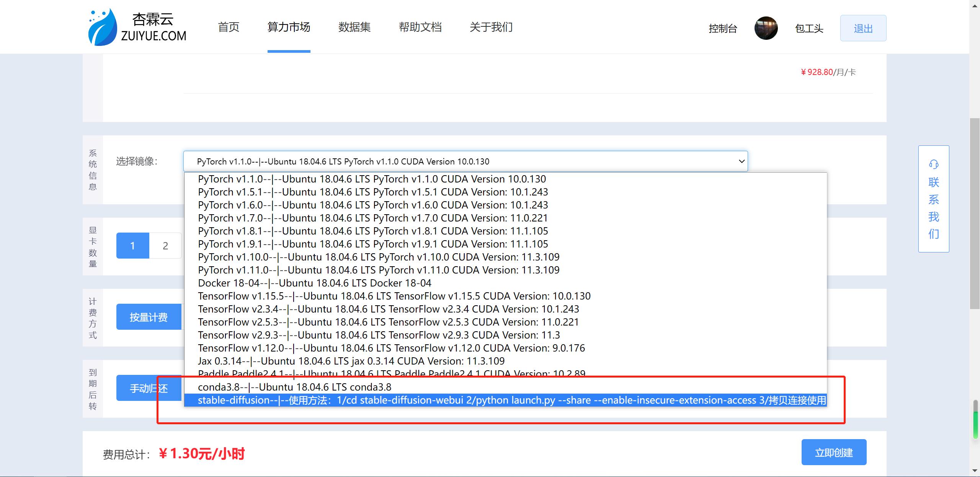Open 数据集 nav item
Viewport: 980px width, 477px height.
354,27
